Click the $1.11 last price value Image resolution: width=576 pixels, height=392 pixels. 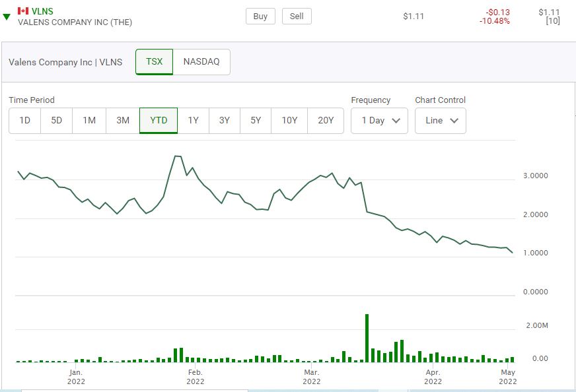point(414,16)
